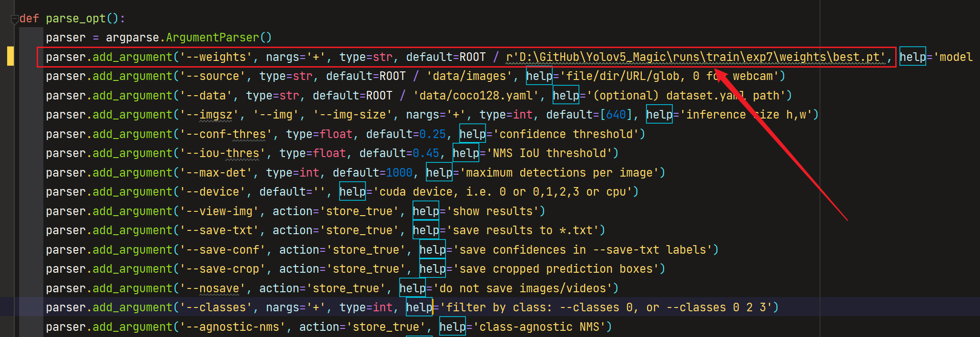Click the 640 default value
The image size is (980, 337).
[x=616, y=115]
